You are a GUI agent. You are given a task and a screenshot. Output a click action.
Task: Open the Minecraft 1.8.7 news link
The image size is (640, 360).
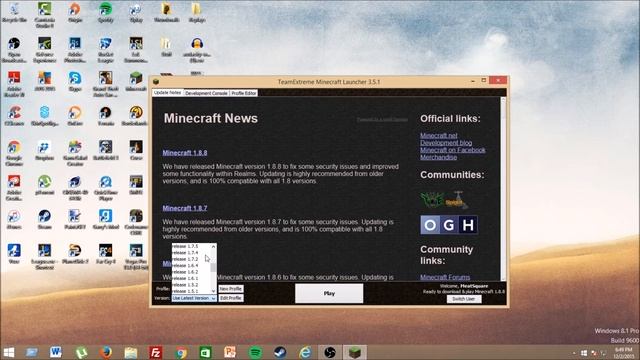pos(185,208)
